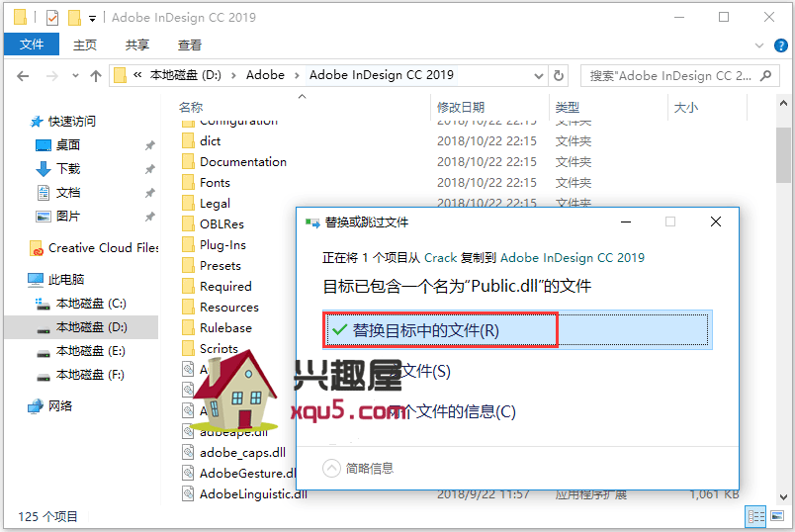This screenshot has width=795, height=532.
Task: Sort by 类型 column header
Action: click(x=567, y=108)
